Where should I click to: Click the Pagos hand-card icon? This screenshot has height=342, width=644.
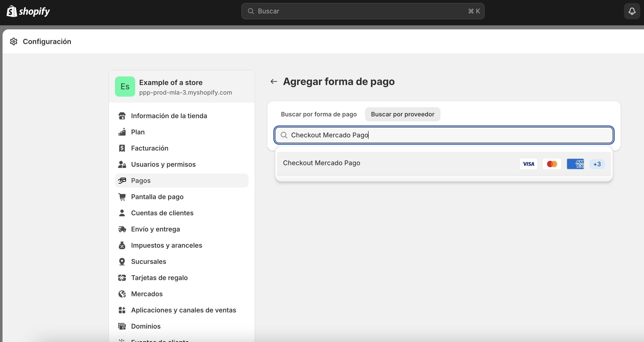tap(122, 181)
